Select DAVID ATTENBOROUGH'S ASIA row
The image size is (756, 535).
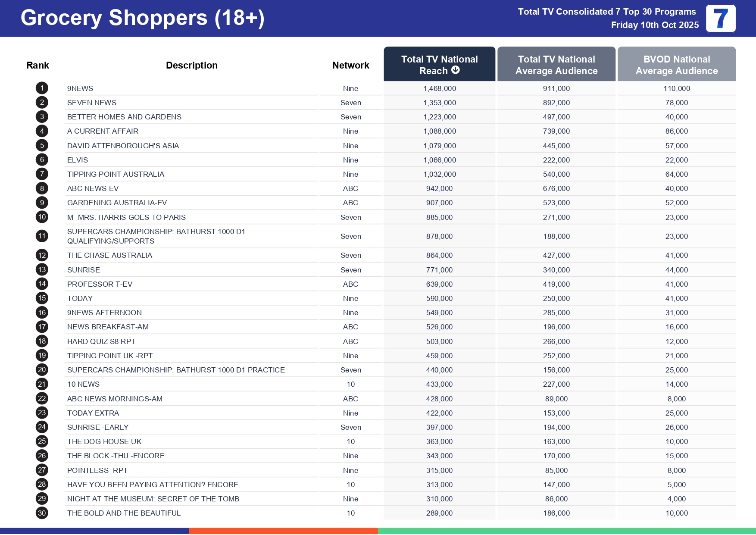coord(123,146)
